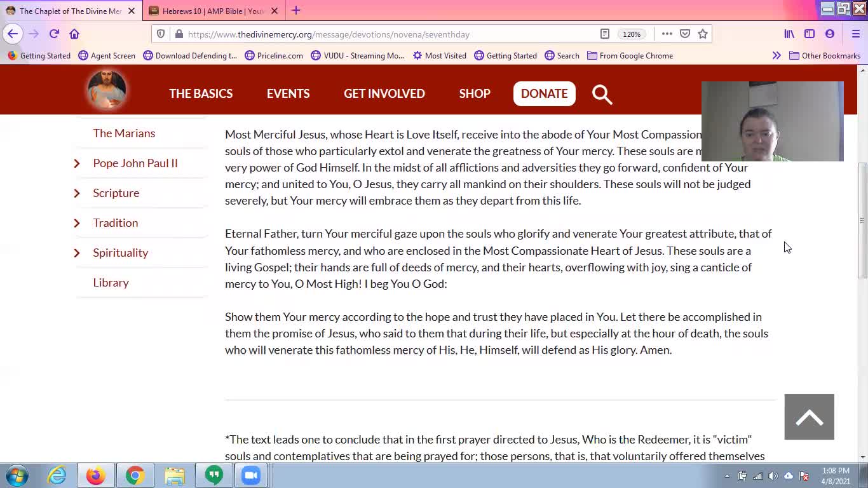Close the Chaplet of The Divine Mercy tab

132,11
